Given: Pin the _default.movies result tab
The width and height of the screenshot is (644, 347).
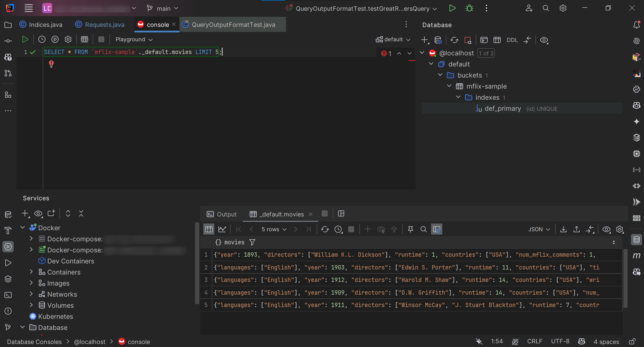Looking at the screenshot, I should click(x=411, y=229).
